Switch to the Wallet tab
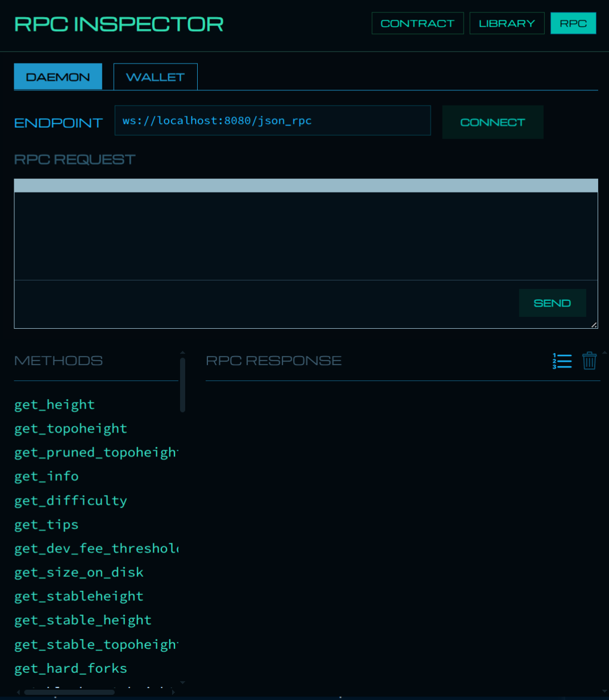 pyautogui.click(x=155, y=77)
